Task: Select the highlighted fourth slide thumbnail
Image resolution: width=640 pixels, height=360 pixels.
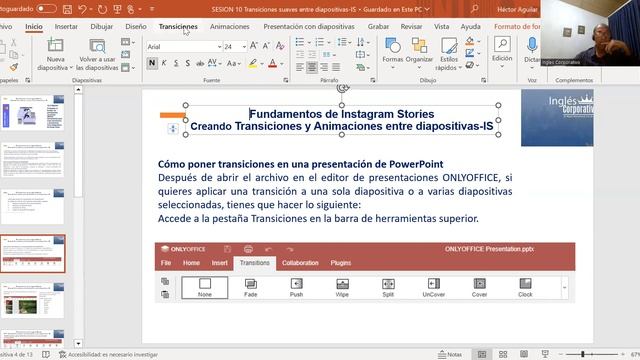Action: [x=33, y=253]
